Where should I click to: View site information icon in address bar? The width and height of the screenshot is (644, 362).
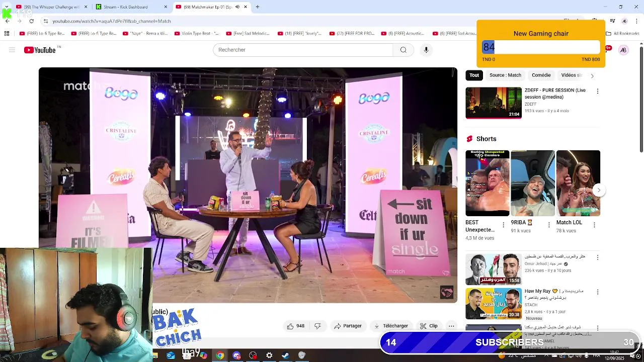(x=46, y=21)
